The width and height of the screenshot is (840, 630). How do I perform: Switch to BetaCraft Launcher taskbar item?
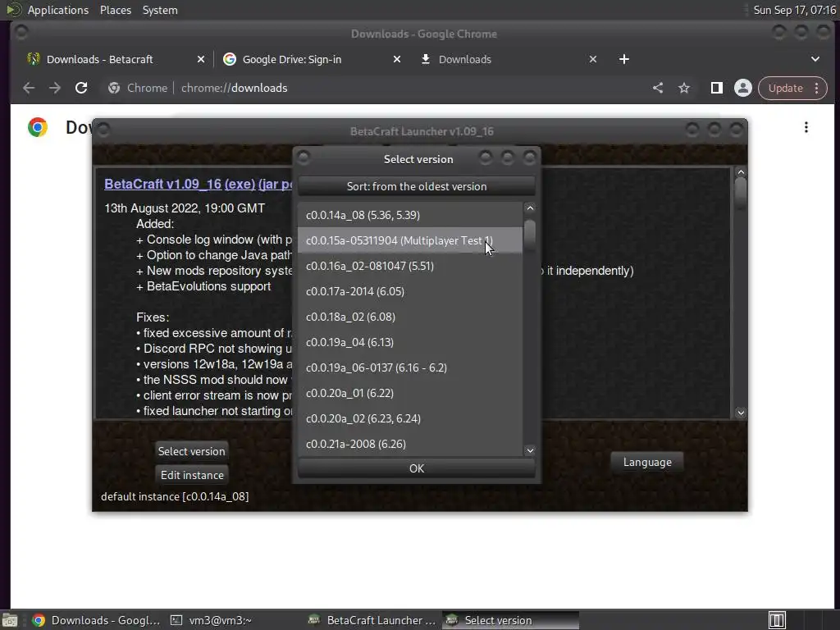click(372, 620)
